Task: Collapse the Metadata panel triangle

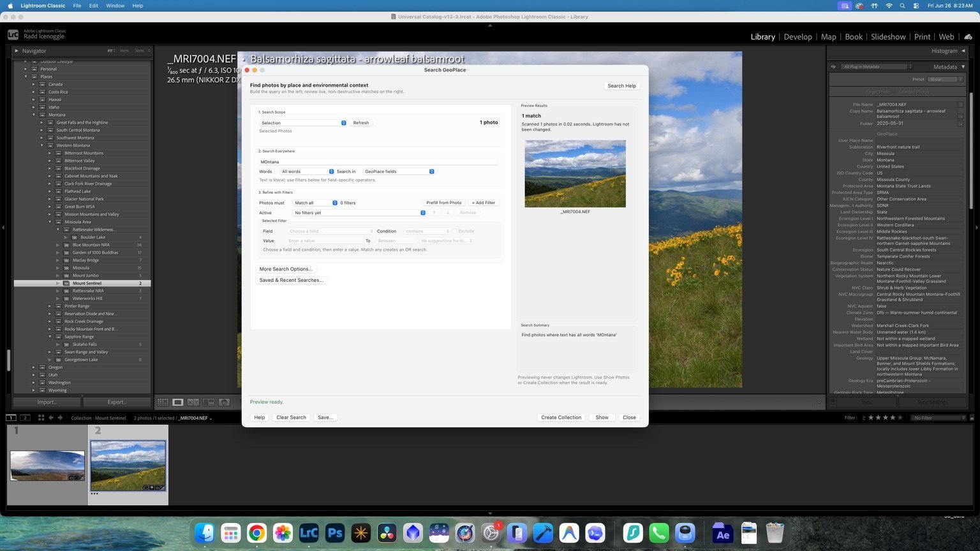Action: [x=963, y=66]
